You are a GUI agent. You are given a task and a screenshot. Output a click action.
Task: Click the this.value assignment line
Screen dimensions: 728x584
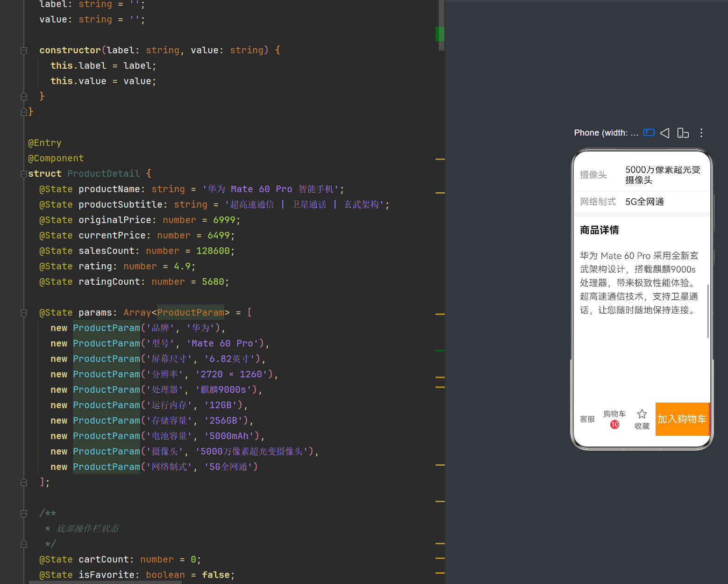104,81
